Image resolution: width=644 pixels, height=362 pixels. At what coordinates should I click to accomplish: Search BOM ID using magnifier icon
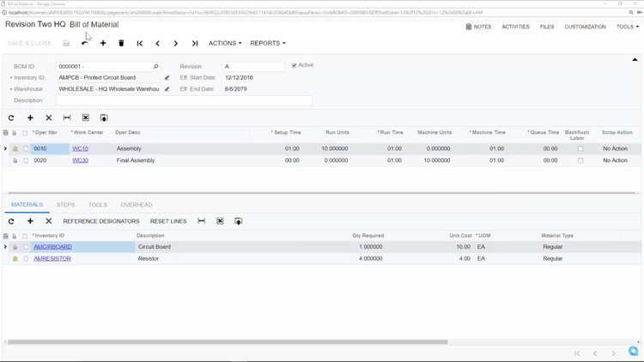pyautogui.click(x=155, y=66)
